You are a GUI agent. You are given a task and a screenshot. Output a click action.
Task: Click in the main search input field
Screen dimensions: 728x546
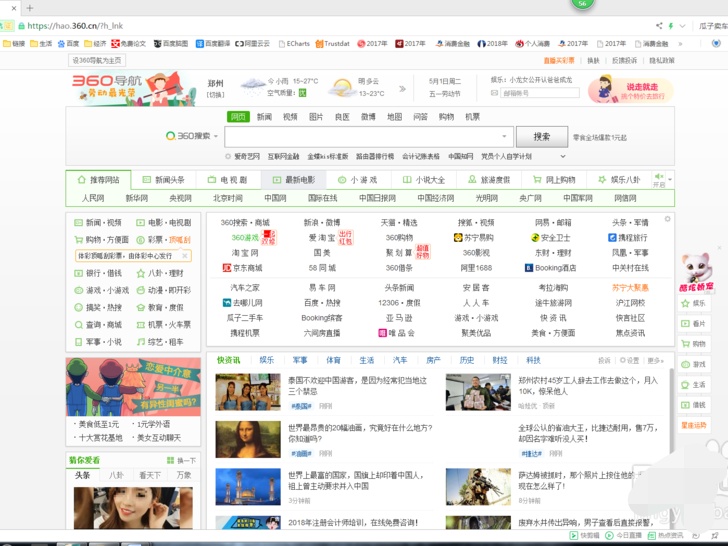click(x=369, y=136)
